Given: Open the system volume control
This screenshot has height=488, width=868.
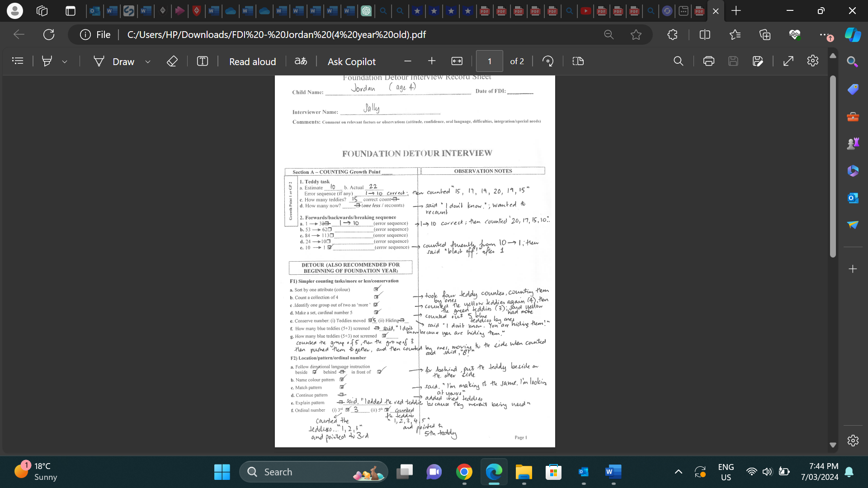Looking at the screenshot, I should pos(768,471).
